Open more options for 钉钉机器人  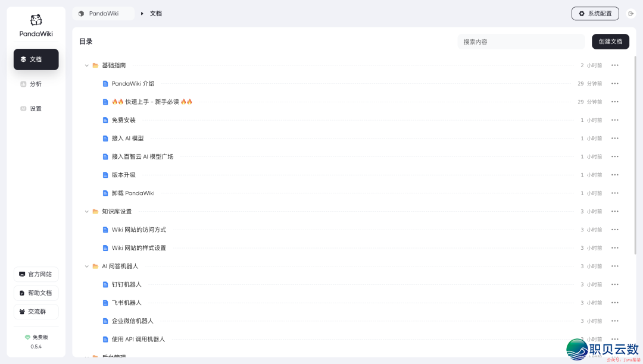[x=614, y=284]
